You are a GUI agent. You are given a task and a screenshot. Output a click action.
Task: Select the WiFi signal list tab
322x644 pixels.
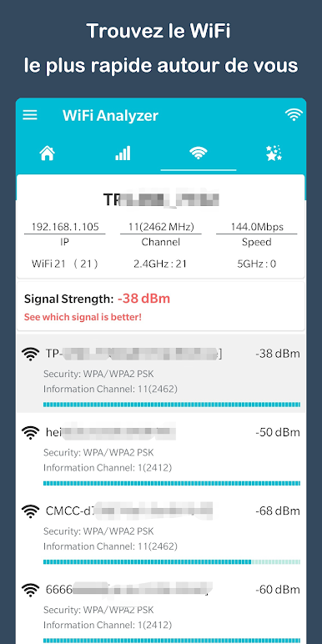198,153
